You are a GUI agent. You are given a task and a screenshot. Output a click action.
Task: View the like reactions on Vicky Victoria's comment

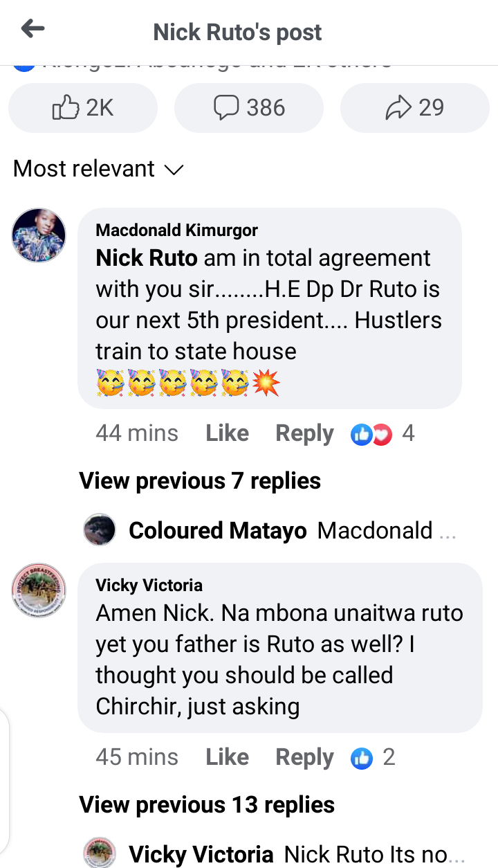click(373, 758)
